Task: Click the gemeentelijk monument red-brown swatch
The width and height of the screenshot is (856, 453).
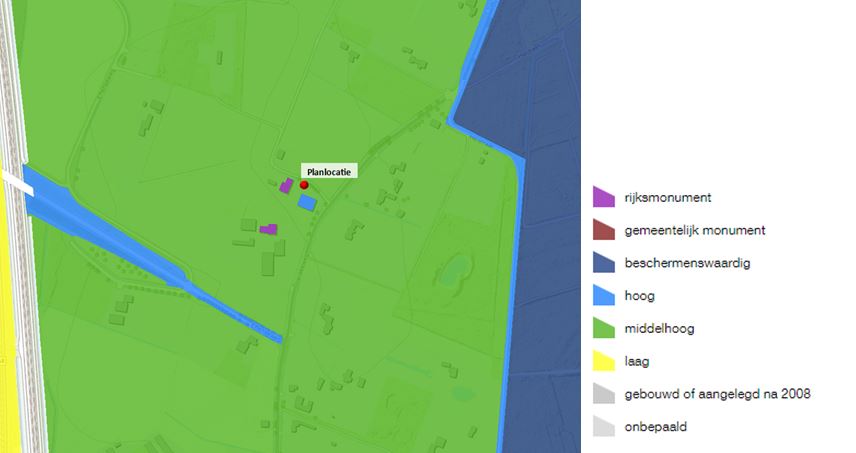Action: pos(604,230)
